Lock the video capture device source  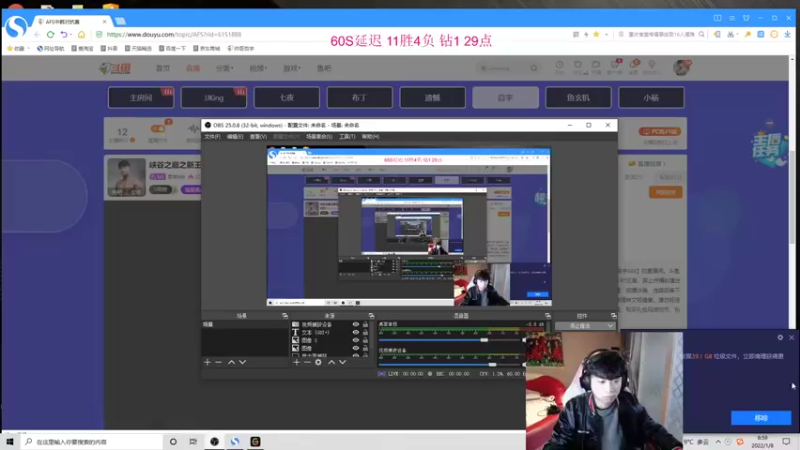(x=365, y=324)
